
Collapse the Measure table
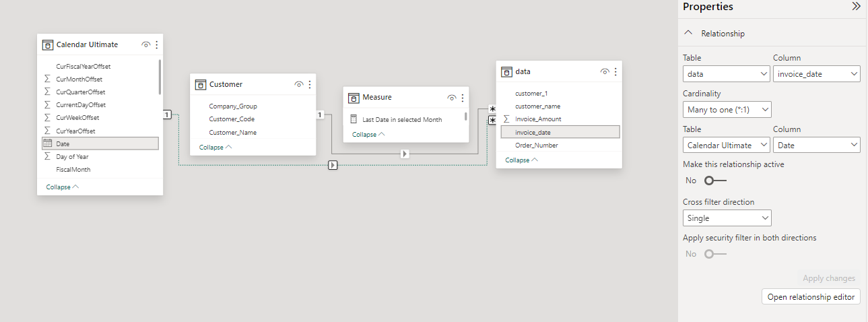coord(368,135)
